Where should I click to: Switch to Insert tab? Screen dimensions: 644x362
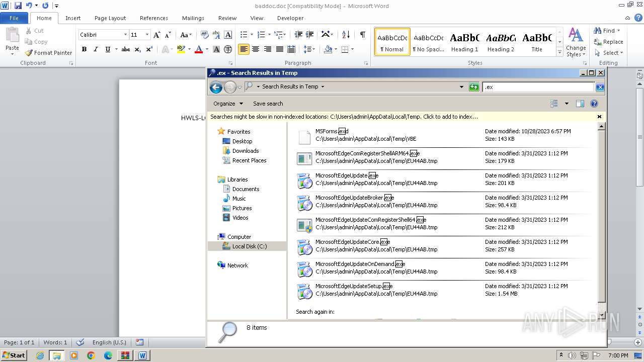coord(73,18)
